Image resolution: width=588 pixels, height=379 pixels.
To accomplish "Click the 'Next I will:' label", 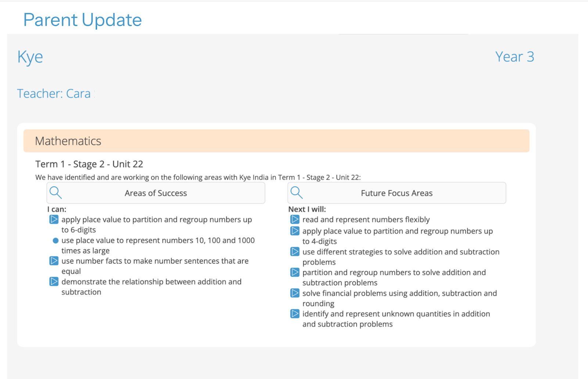I will tap(307, 209).
